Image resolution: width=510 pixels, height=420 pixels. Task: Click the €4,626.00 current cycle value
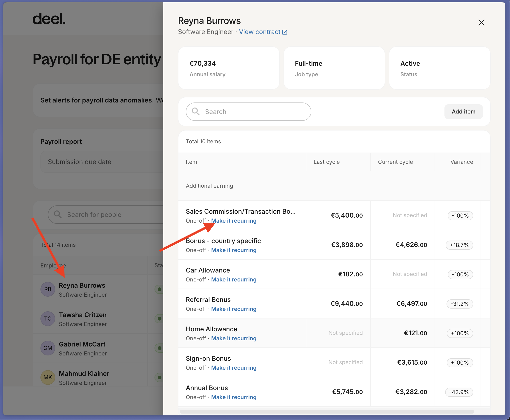(x=411, y=245)
